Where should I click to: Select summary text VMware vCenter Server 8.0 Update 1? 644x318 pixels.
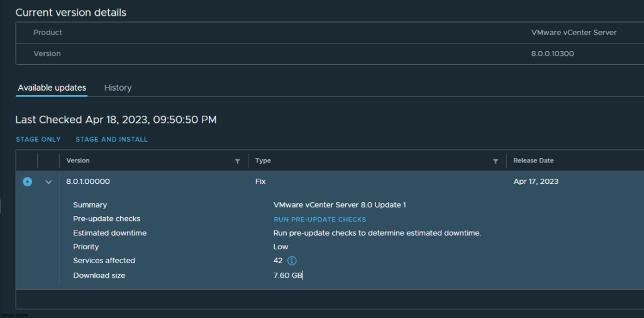(x=340, y=205)
